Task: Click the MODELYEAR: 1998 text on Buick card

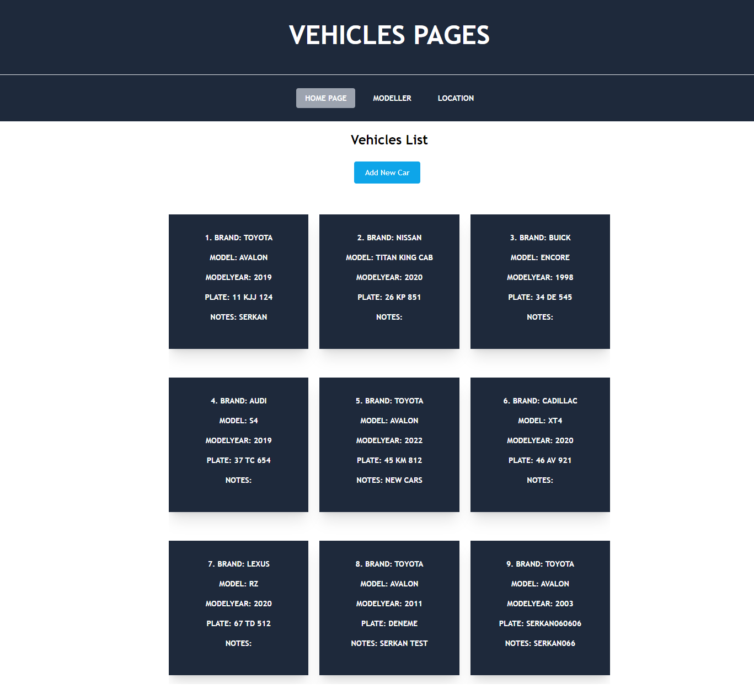Action: tap(540, 277)
